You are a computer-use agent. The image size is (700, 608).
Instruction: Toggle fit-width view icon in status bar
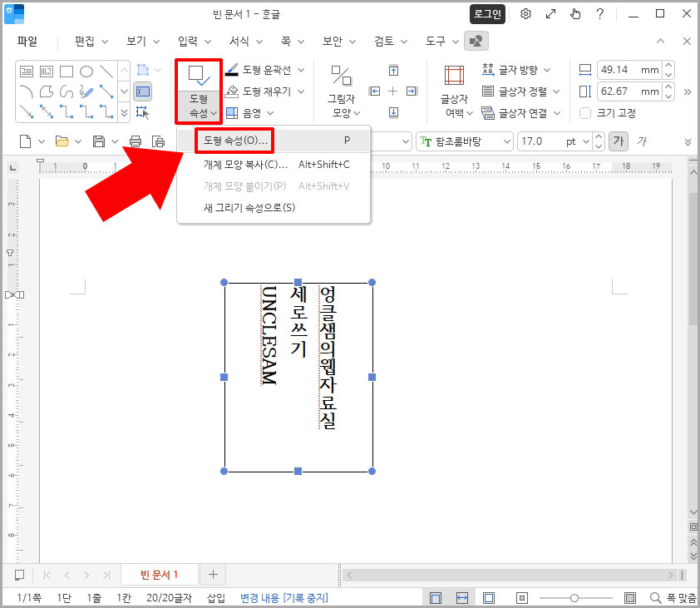pos(462,598)
